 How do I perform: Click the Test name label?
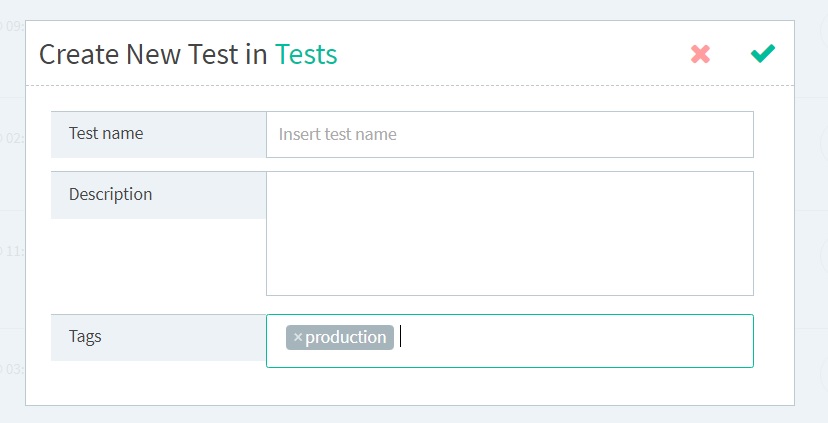click(106, 134)
